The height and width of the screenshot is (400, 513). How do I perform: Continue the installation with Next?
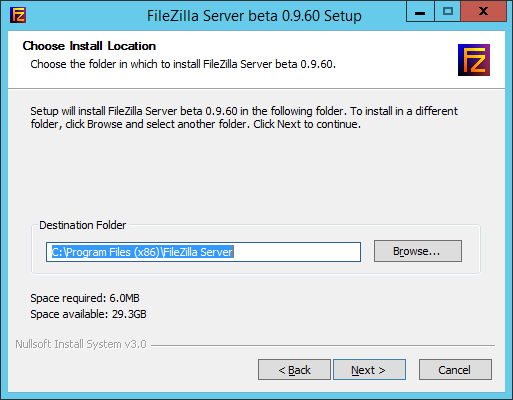(369, 370)
